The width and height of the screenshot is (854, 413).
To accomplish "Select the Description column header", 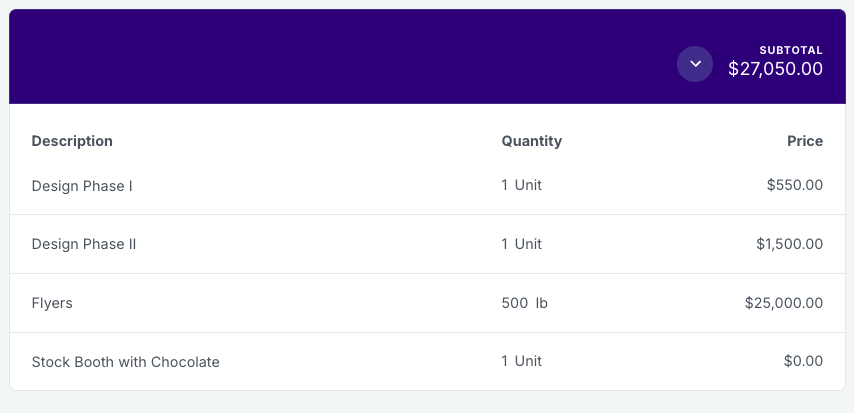I will 72,141.
